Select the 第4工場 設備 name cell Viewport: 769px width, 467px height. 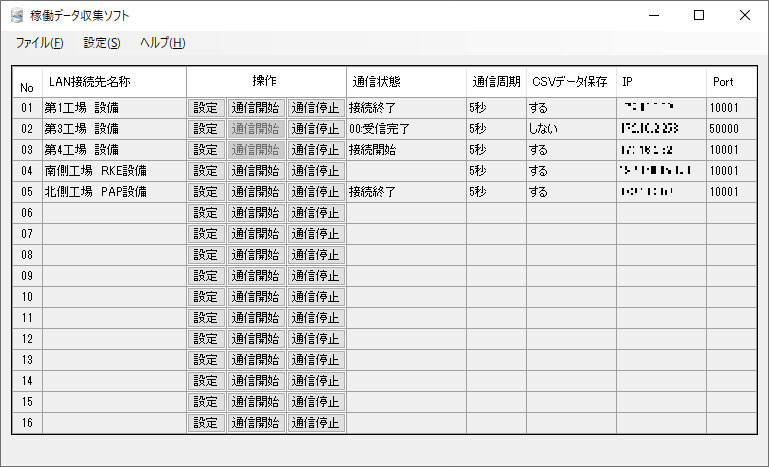[x=114, y=150]
